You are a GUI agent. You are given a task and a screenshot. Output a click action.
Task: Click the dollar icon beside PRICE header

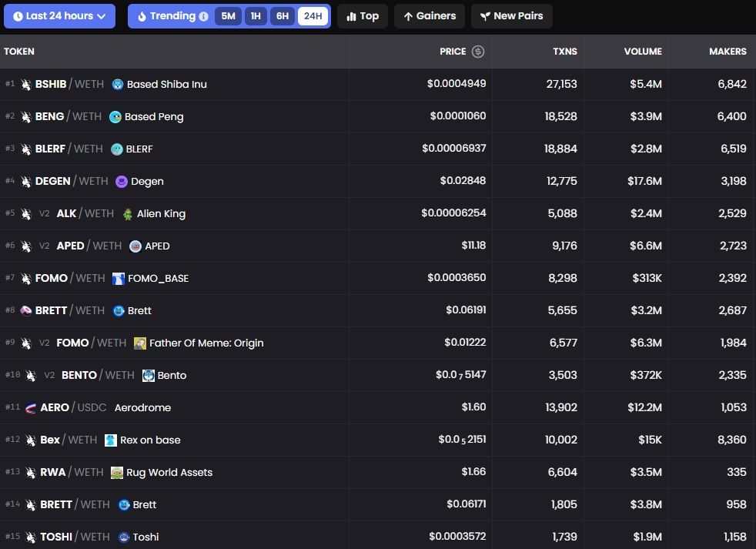[478, 52]
